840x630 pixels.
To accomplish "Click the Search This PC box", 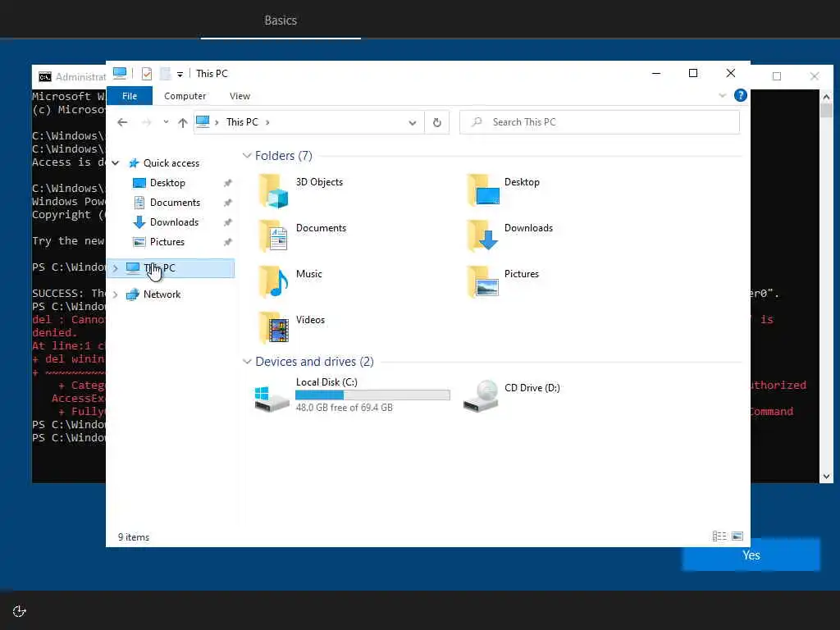I will [600, 122].
